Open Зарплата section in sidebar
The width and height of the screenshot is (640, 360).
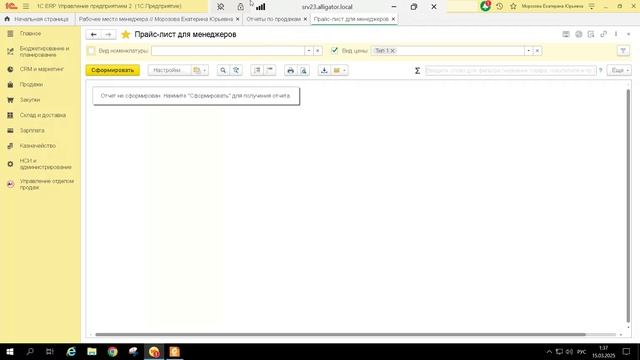click(32, 130)
